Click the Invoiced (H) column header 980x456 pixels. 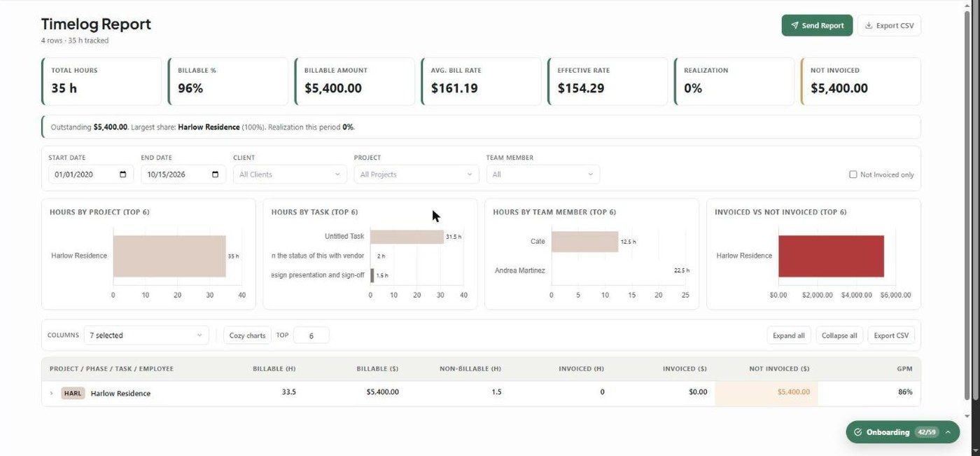tap(581, 368)
